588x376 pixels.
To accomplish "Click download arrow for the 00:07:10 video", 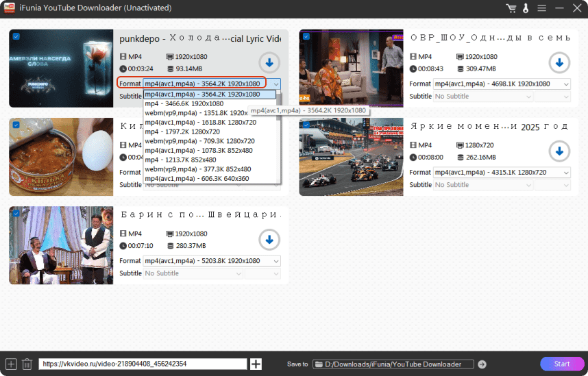I will [x=269, y=240].
